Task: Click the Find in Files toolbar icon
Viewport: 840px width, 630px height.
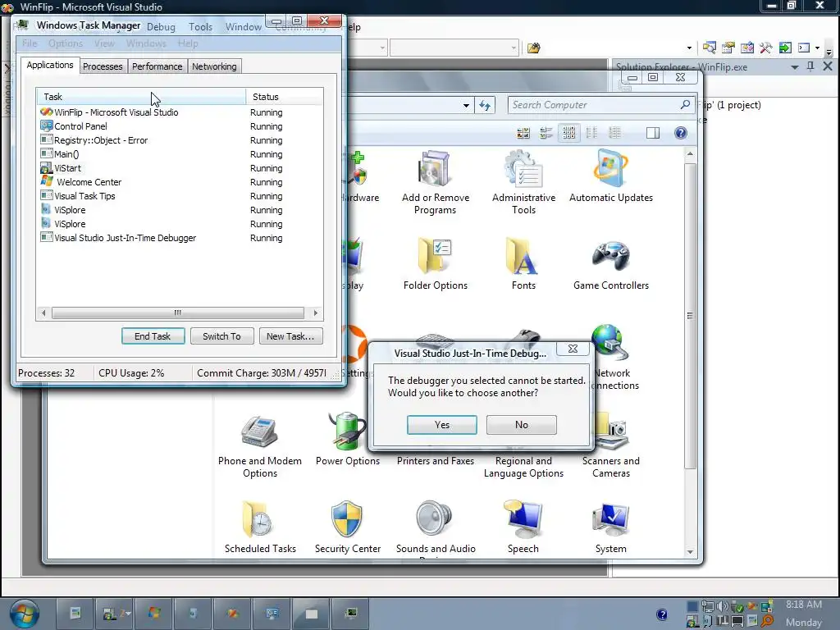Action: (x=533, y=48)
